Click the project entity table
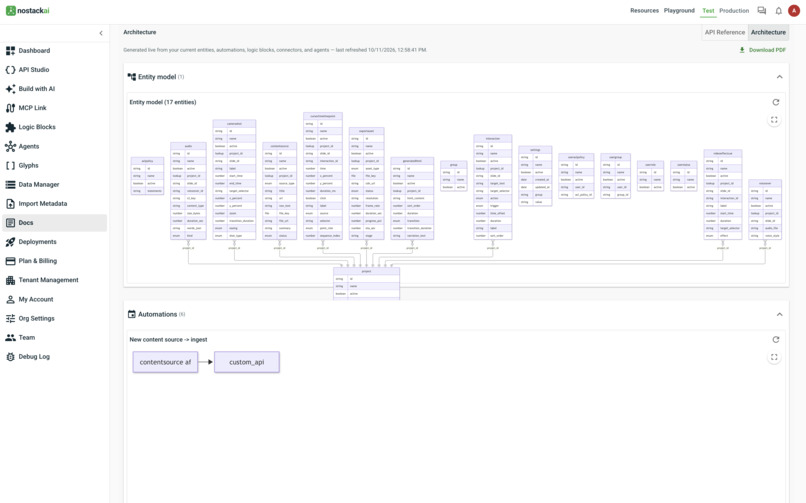 [367, 283]
